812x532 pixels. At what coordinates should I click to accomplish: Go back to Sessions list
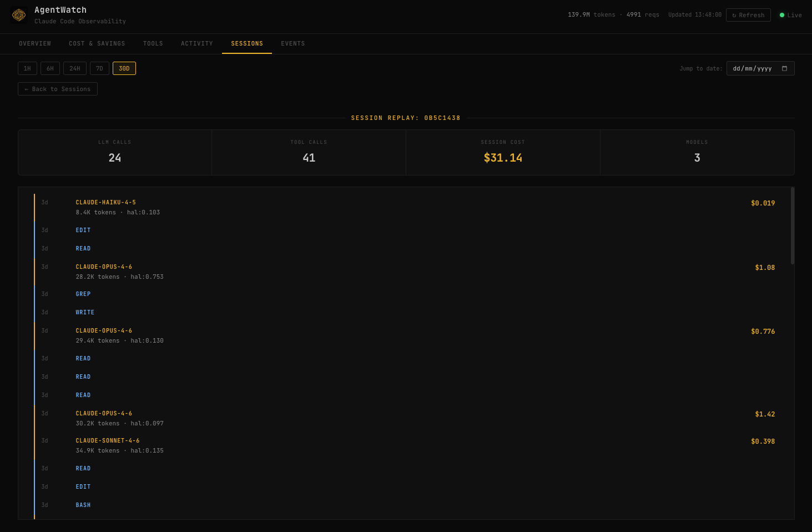[58, 89]
